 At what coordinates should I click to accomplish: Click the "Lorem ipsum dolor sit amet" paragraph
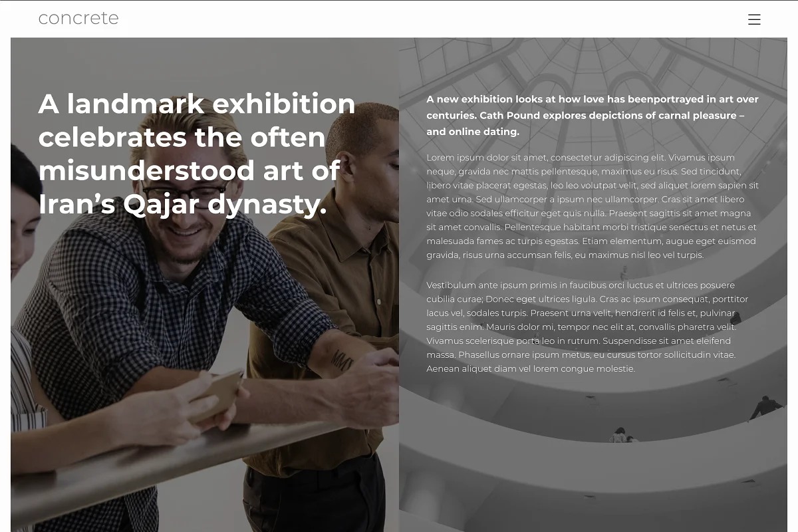click(593, 206)
